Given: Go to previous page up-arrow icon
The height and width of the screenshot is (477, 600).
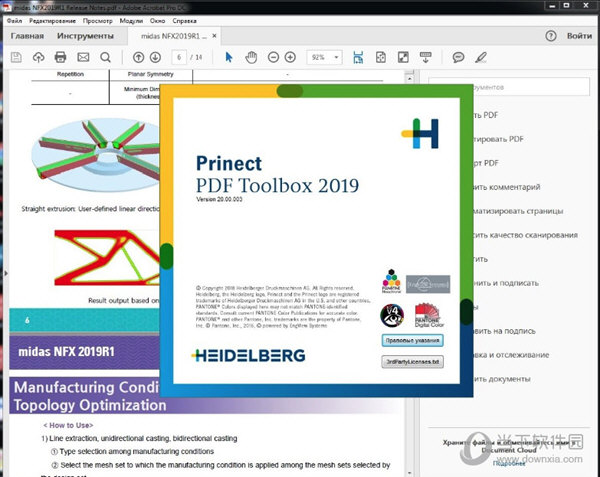Looking at the screenshot, I should coord(139,57).
